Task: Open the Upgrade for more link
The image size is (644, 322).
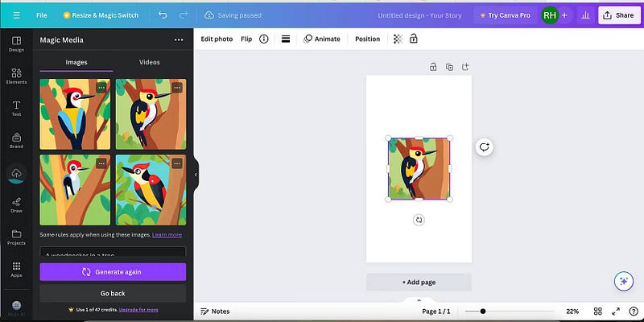Action: pos(138,310)
